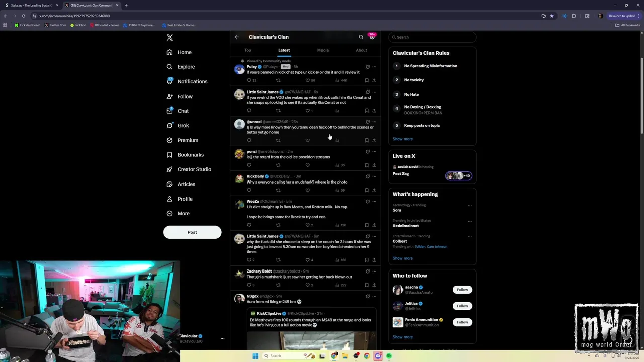644x362 pixels.
Task: Open Grok in sidebar
Action: click(x=178, y=126)
